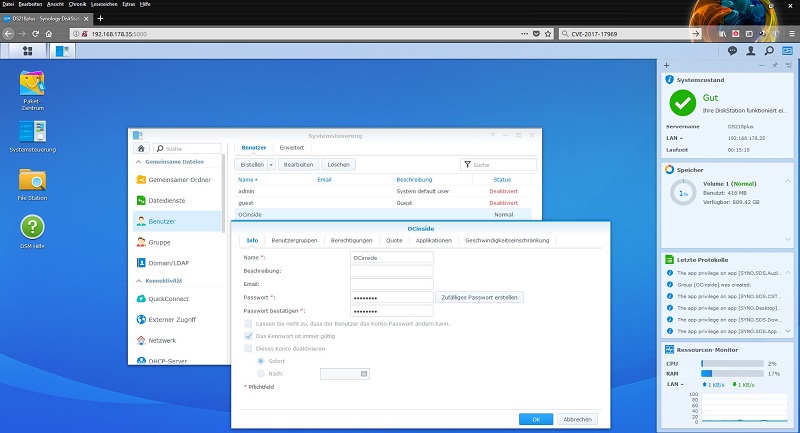Image resolution: width=800 pixels, height=433 pixels.
Task: Collapse Gemeinsame Dateien section
Action: pos(138,162)
